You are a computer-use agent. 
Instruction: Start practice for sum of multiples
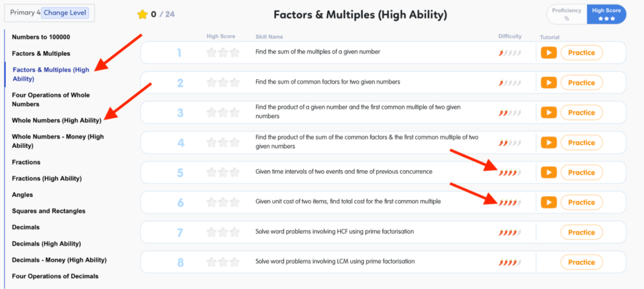[581, 53]
